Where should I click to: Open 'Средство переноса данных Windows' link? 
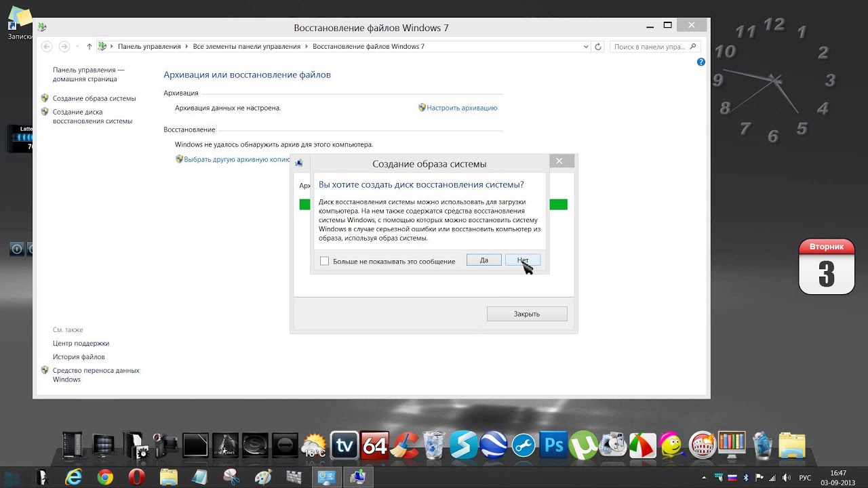coord(96,375)
